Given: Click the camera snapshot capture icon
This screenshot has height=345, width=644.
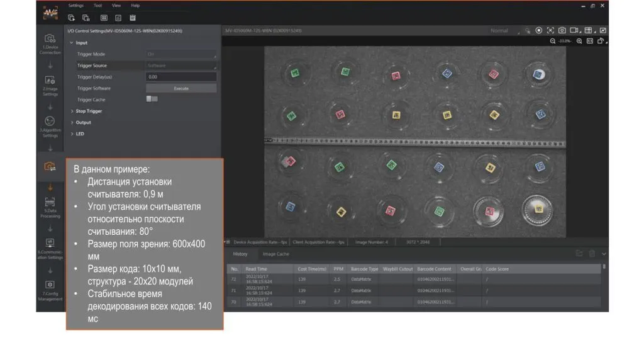Looking at the screenshot, I should [562, 30].
